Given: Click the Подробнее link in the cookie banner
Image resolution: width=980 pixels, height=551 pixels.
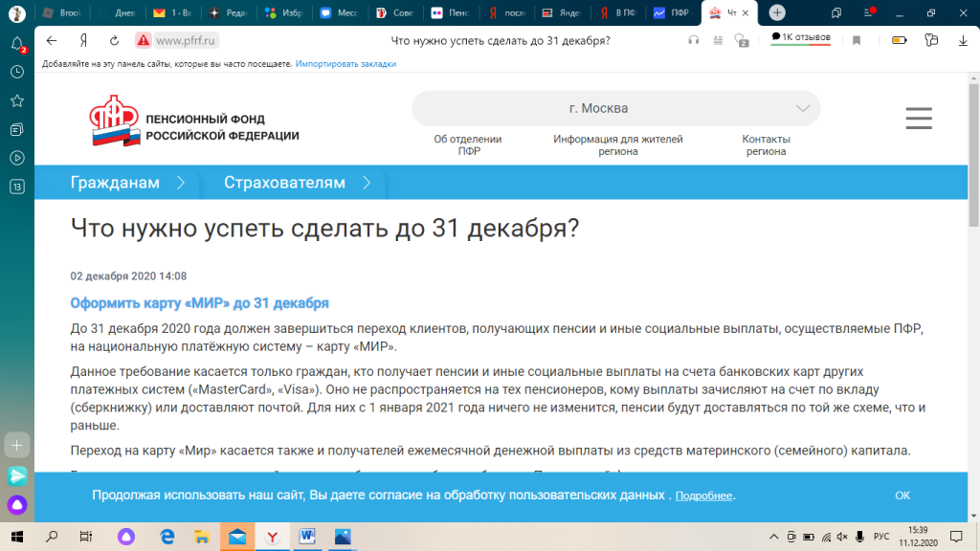Looking at the screenshot, I should (703, 496).
